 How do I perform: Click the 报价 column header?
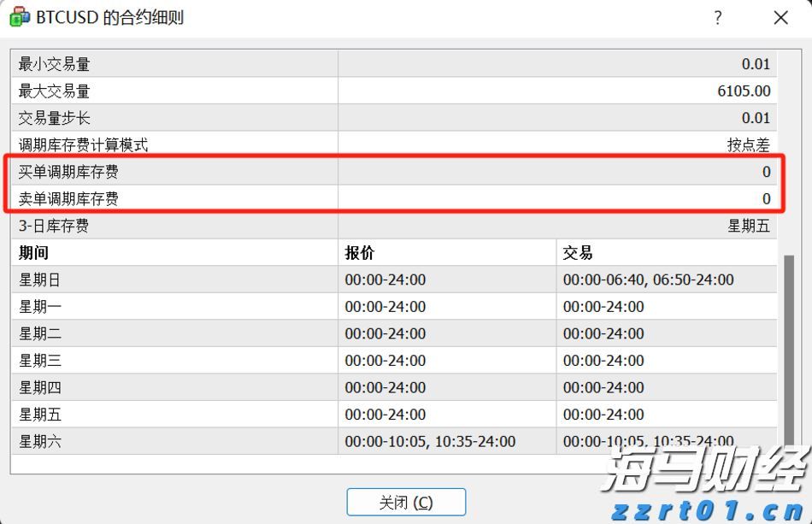360,252
